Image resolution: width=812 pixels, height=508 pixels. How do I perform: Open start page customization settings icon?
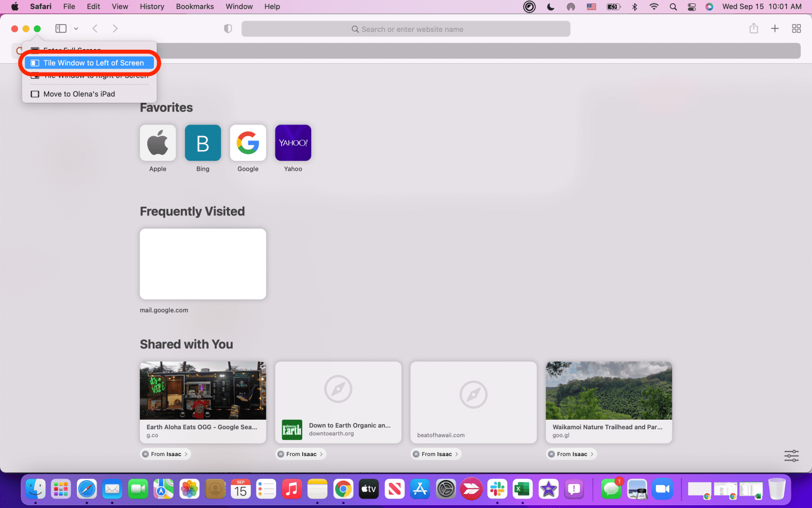click(x=791, y=456)
